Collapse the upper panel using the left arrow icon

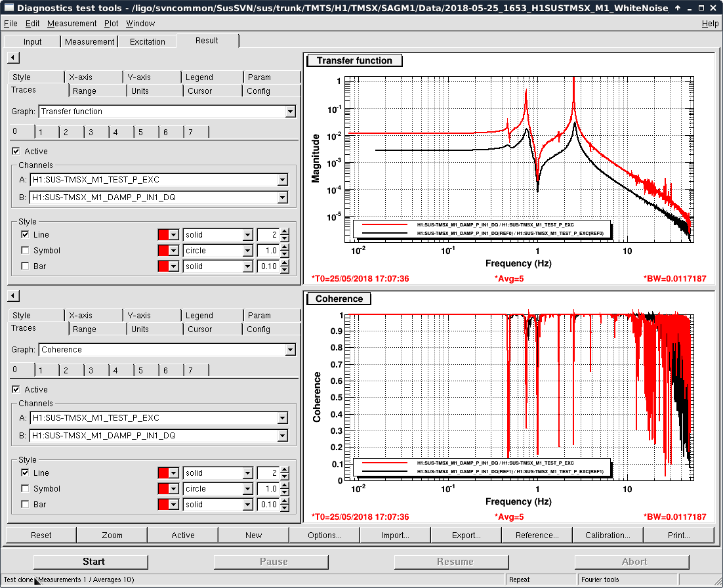tap(13, 58)
